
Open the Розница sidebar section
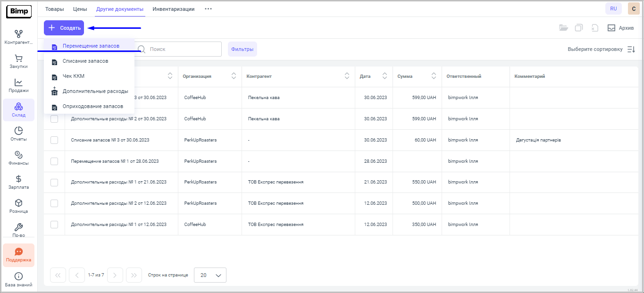click(18, 206)
